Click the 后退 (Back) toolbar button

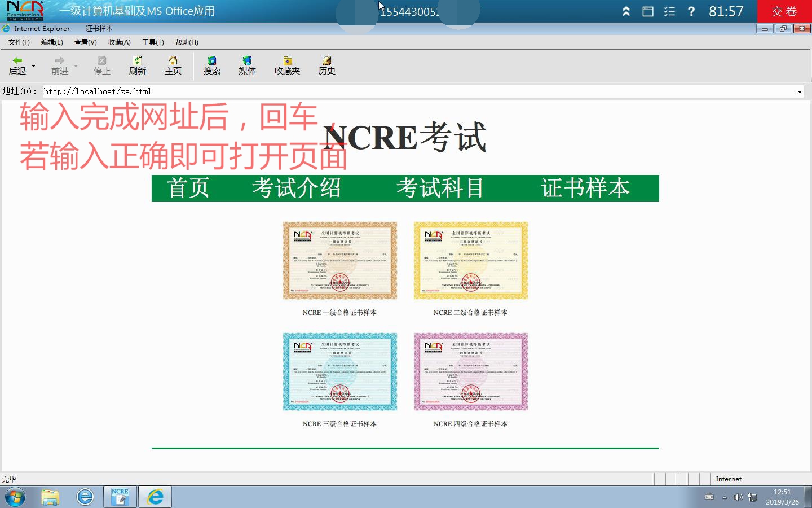click(x=17, y=65)
